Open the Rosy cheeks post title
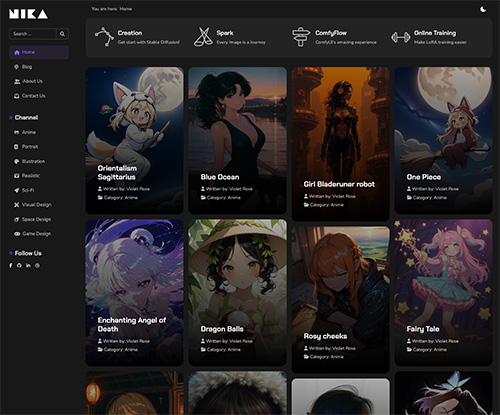 (325, 336)
